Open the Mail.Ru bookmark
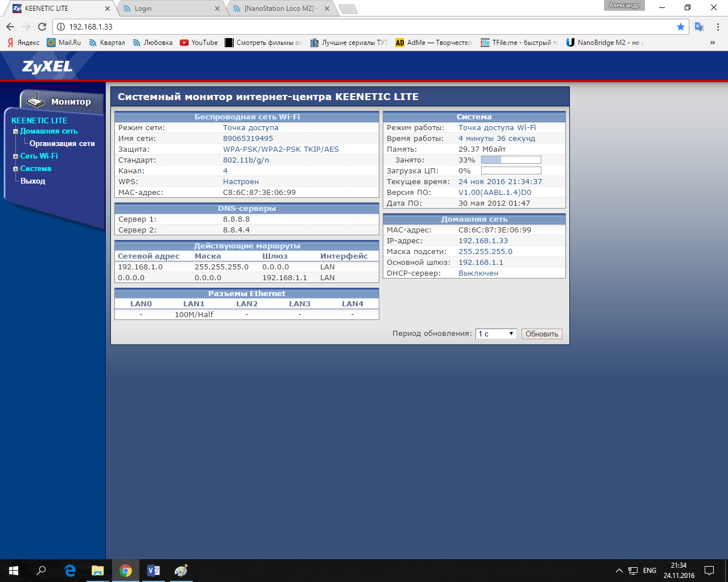Viewport: 728px width, 582px height. point(64,43)
